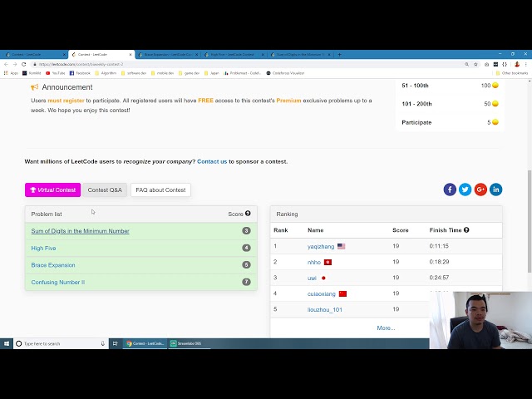This screenshot has width=532, height=399.
Task: Open the Problemset - Codeforces bookmark
Action: pyautogui.click(x=242, y=73)
